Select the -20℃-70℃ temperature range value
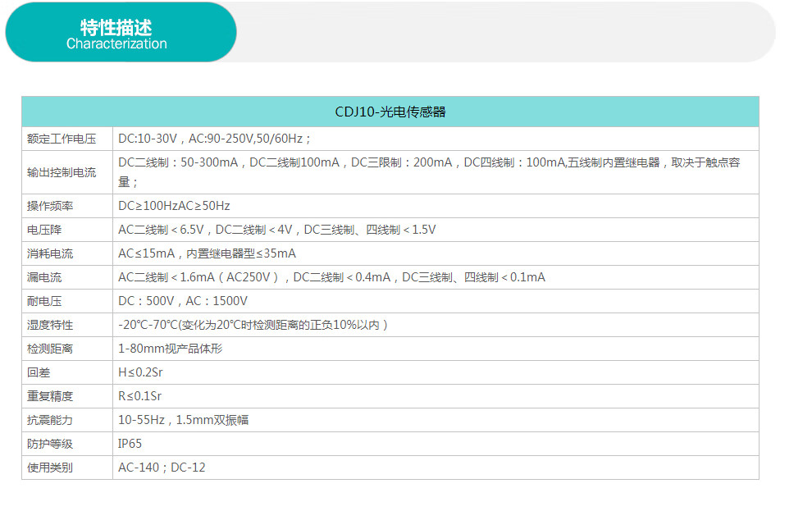This screenshot has height=511, width=812. point(253,325)
